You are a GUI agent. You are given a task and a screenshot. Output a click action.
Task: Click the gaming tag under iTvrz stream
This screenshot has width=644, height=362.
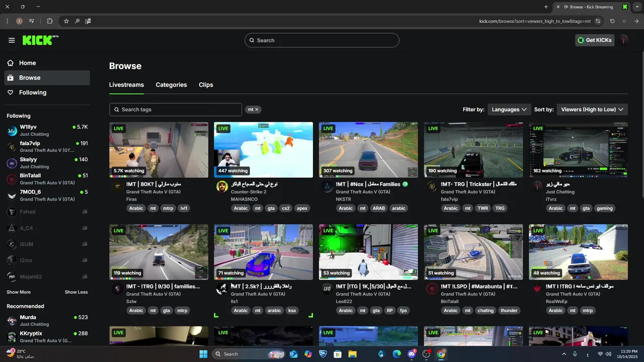[x=605, y=208]
